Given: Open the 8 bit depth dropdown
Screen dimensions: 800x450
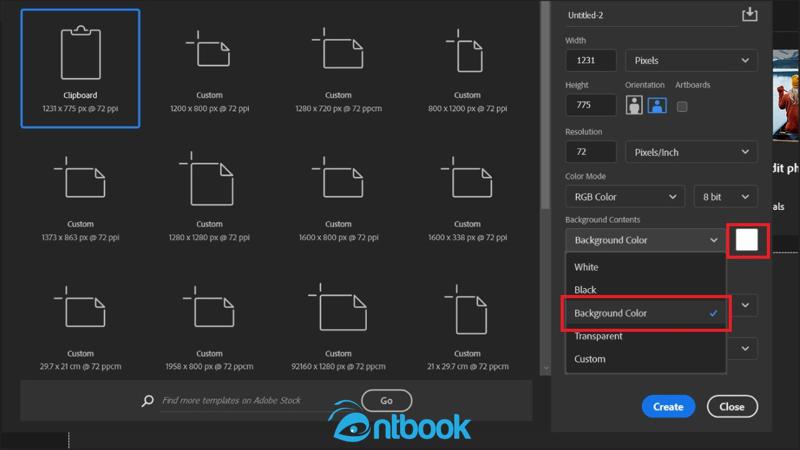Looking at the screenshot, I should click(x=725, y=197).
